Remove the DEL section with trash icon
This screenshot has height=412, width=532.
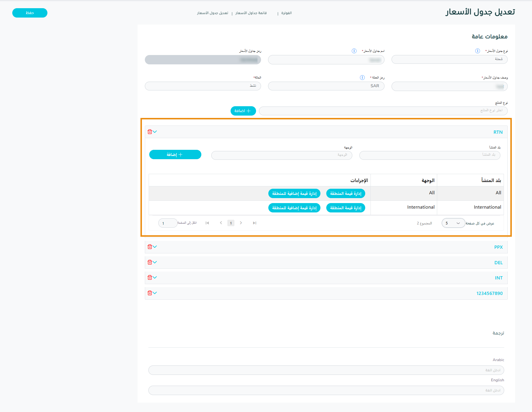[150, 262]
